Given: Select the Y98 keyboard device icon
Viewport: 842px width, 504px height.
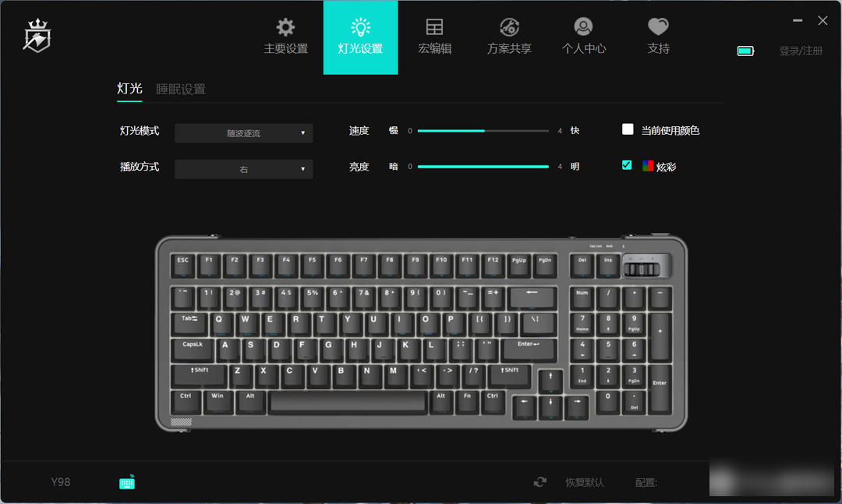Looking at the screenshot, I should (x=127, y=482).
